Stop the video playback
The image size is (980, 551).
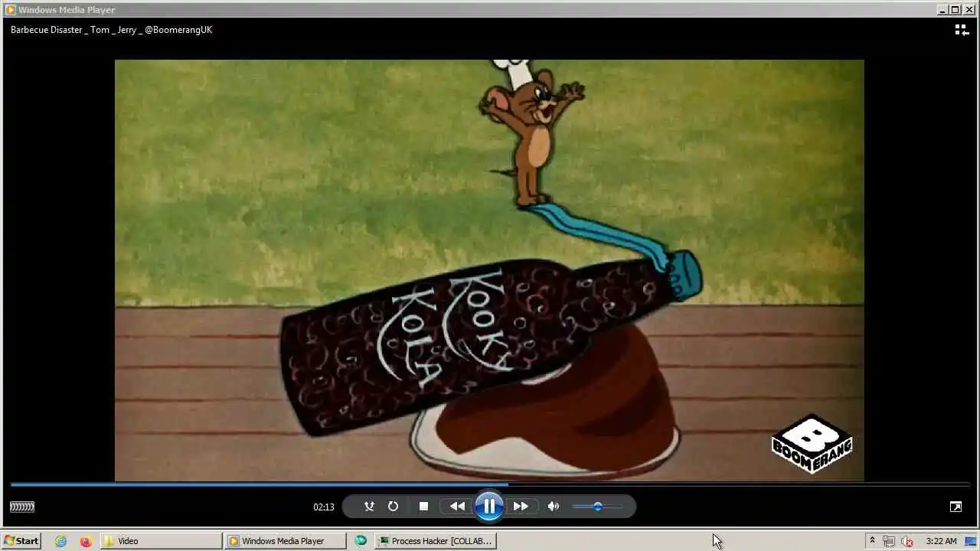pos(423,506)
